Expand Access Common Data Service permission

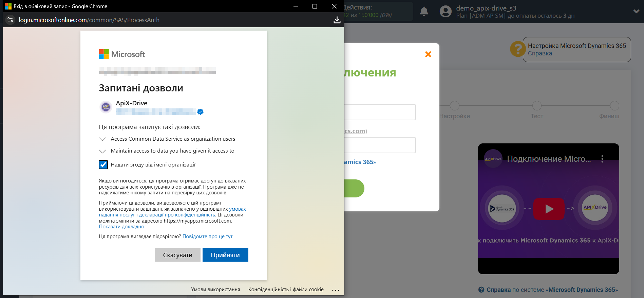click(102, 139)
